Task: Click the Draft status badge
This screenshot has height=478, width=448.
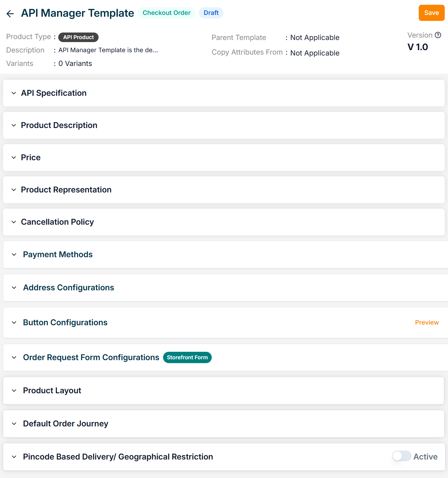Action: [x=211, y=13]
